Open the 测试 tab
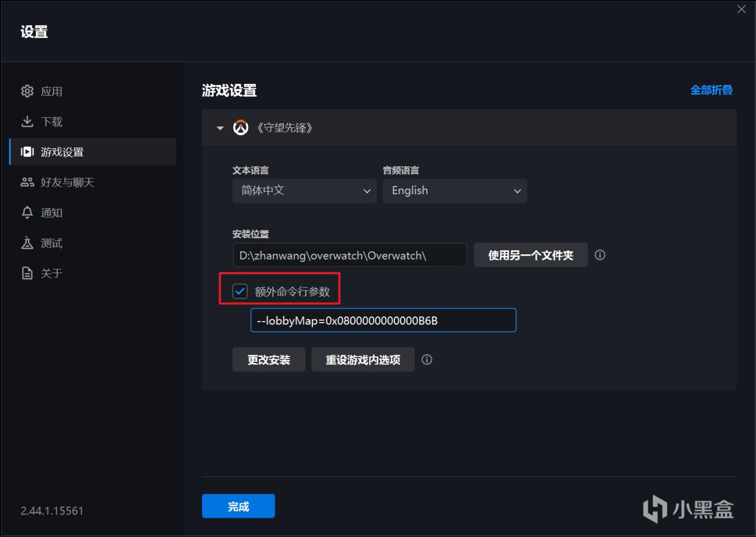This screenshot has width=756, height=537. coord(93,243)
